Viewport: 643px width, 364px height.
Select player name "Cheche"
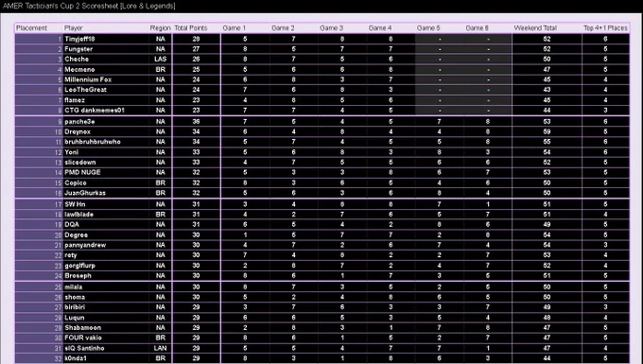77,59
